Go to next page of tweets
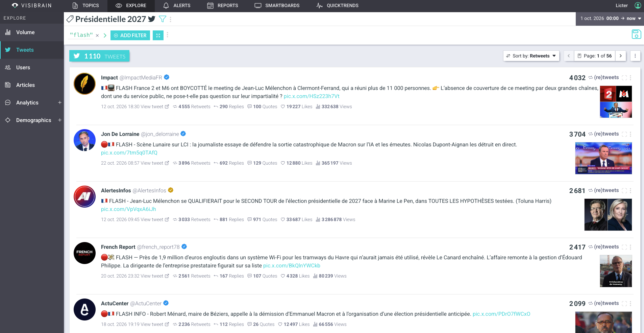The height and width of the screenshot is (333, 644). 621,56
